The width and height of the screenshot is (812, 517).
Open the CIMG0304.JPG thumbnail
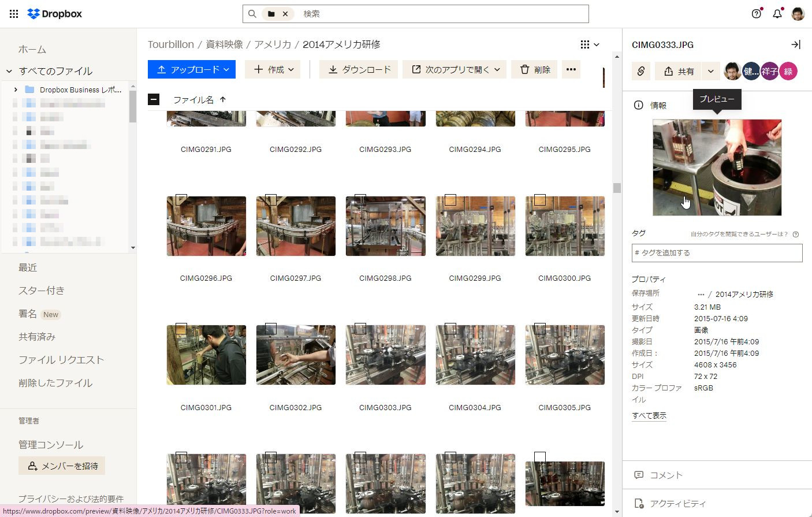(x=475, y=355)
